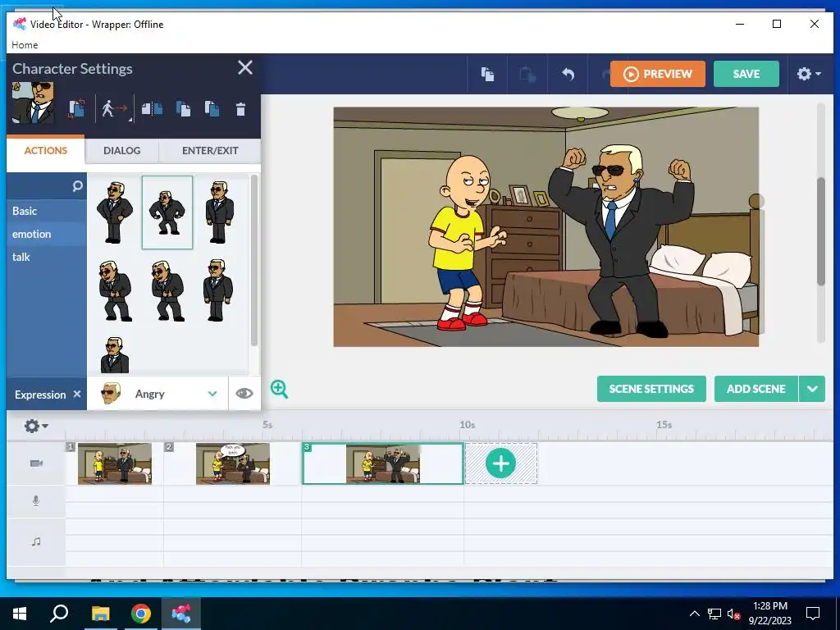Click the stage area vertical scrollbar
This screenshot has width=840, height=630.
[x=820, y=232]
